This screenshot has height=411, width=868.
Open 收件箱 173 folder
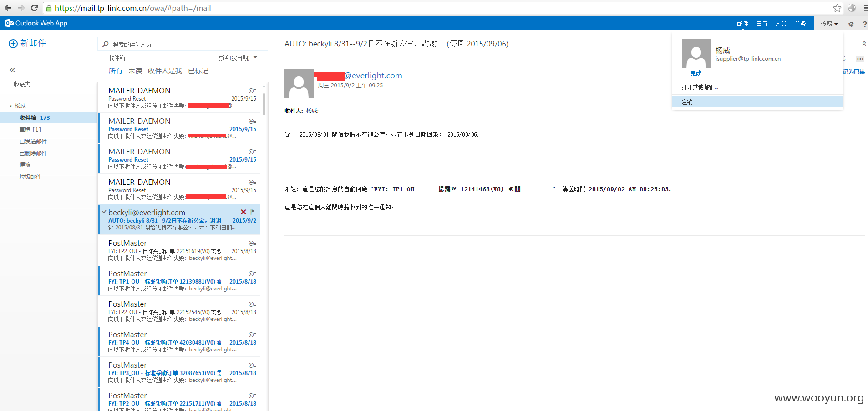pyautogui.click(x=48, y=117)
